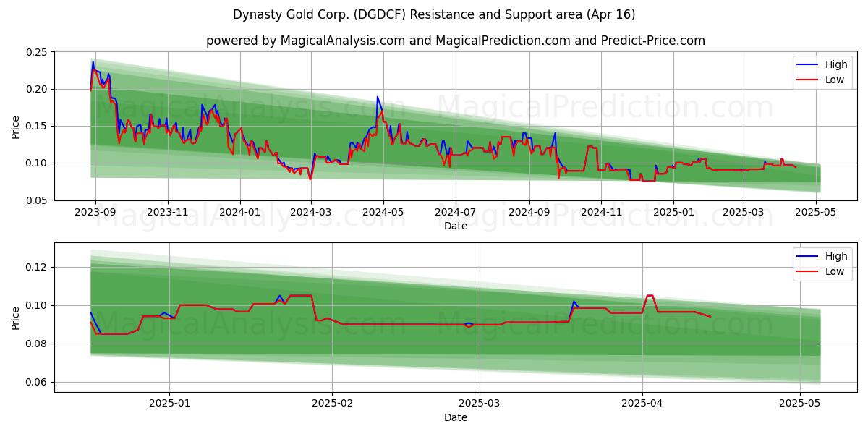Click the '0.05' y-axis label on the top chart
The image size is (868, 434).
coord(36,200)
